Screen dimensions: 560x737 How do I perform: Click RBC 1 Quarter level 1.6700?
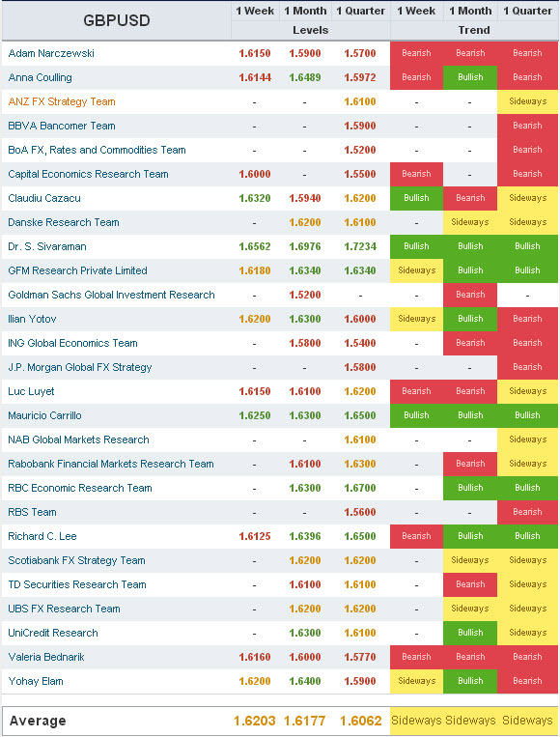click(x=360, y=488)
